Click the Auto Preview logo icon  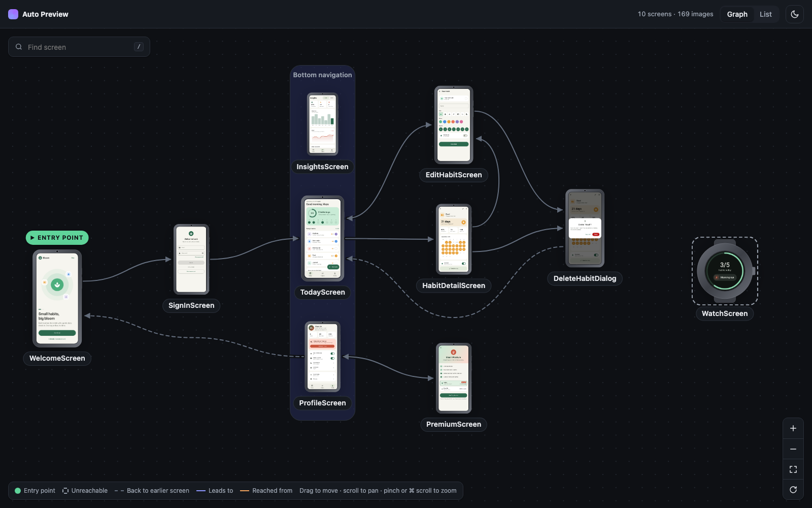click(13, 14)
